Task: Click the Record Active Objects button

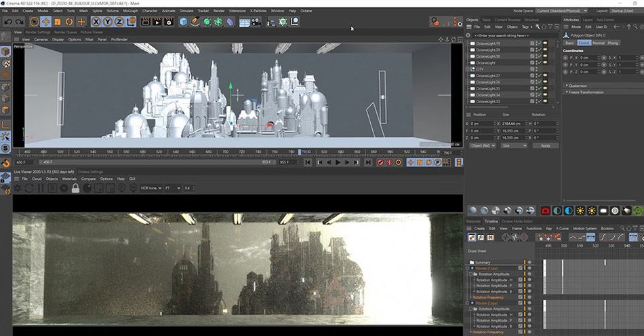Action: tap(380, 162)
